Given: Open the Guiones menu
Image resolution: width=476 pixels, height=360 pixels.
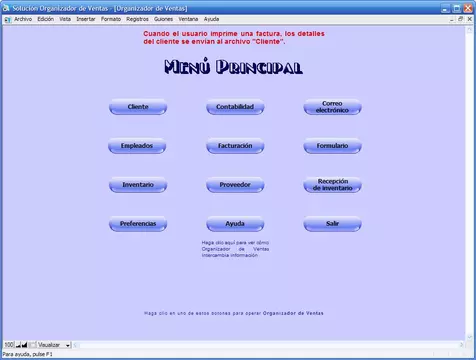Looking at the screenshot, I should [163, 19].
